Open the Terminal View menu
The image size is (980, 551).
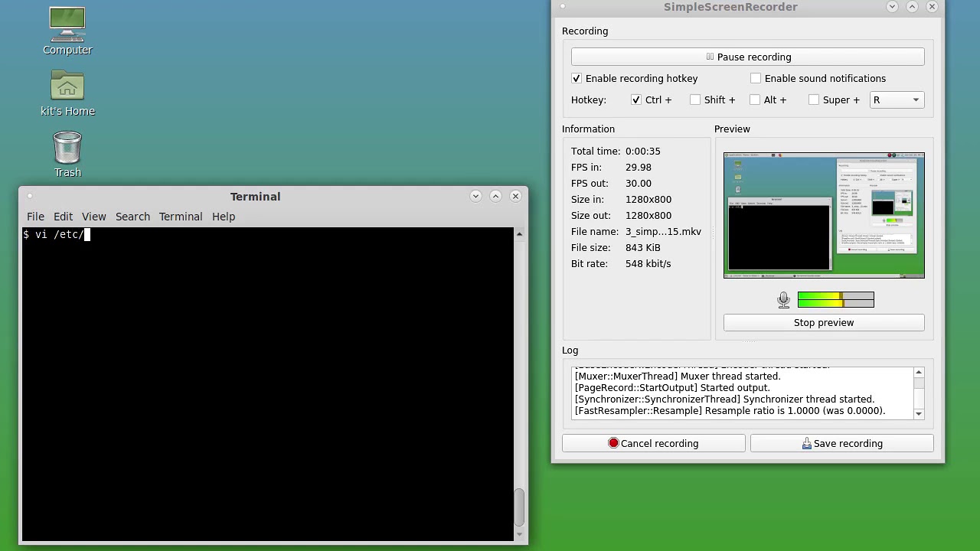tap(94, 217)
